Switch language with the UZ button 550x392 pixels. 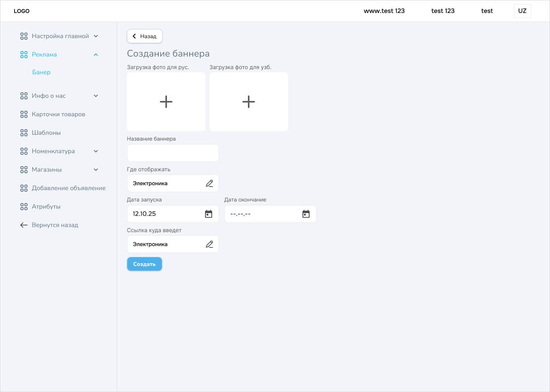(x=522, y=11)
